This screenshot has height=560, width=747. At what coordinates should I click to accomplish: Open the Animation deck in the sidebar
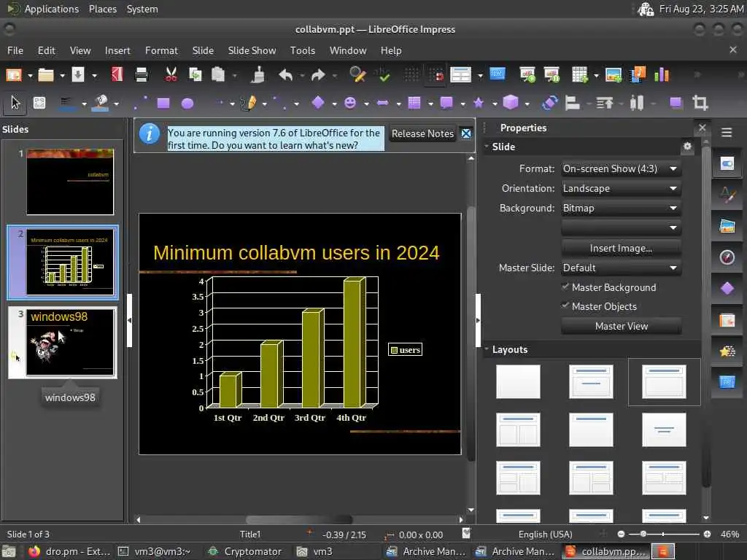[727, 351]
